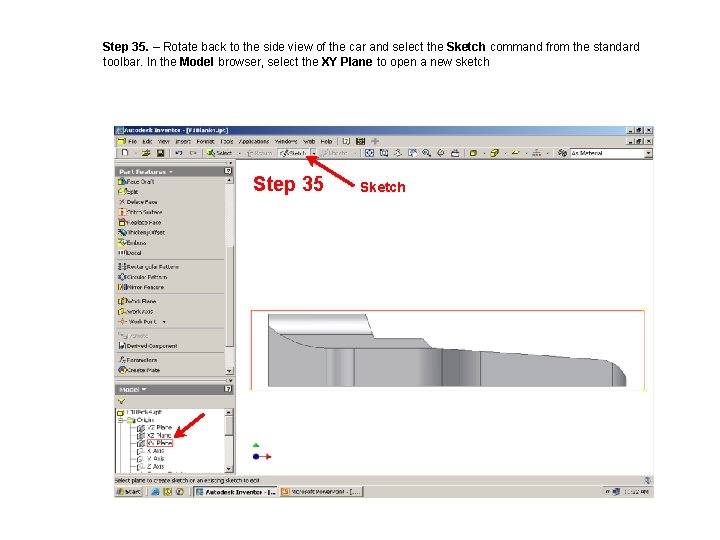Open the View menu
This screenshot has width=720, height=540.
[x=164, y=141]
